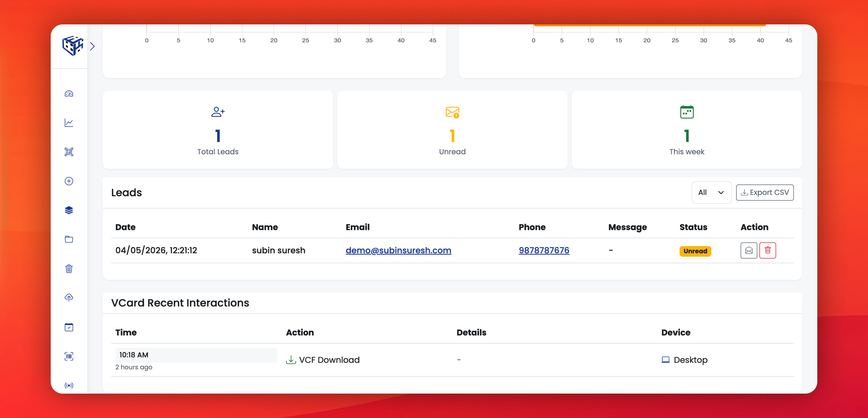This screenshot has width=868, height=418.
Task: Open the calendar check sidebar icon
Action: (69, 327)
